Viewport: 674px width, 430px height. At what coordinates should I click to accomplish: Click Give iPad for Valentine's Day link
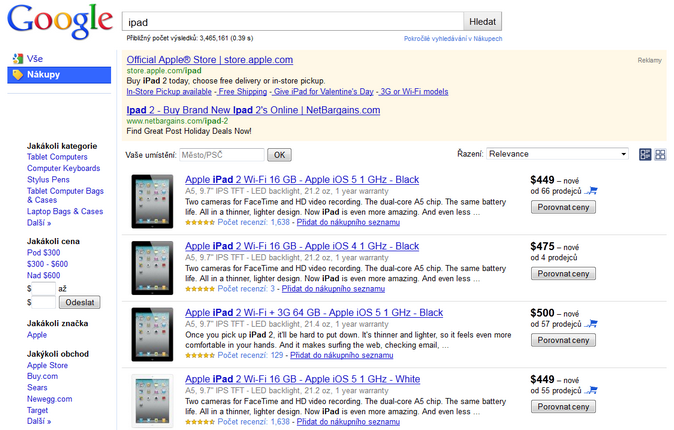[x=323, y=92]
